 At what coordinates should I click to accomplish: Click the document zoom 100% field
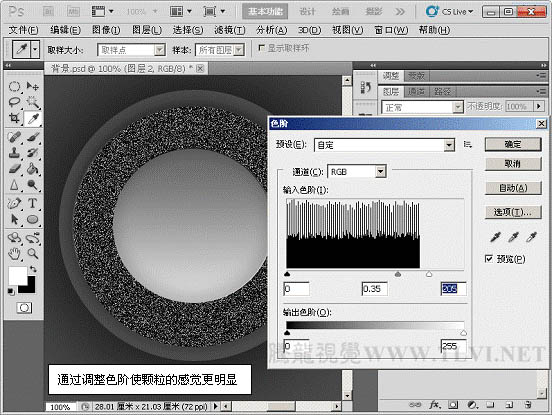[60, 407]
